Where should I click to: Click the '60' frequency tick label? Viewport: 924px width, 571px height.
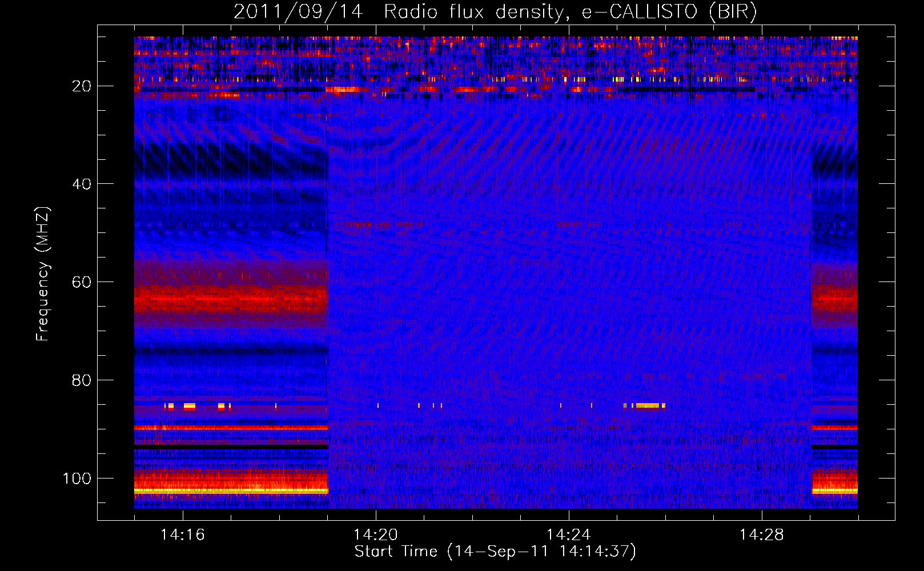82,283
